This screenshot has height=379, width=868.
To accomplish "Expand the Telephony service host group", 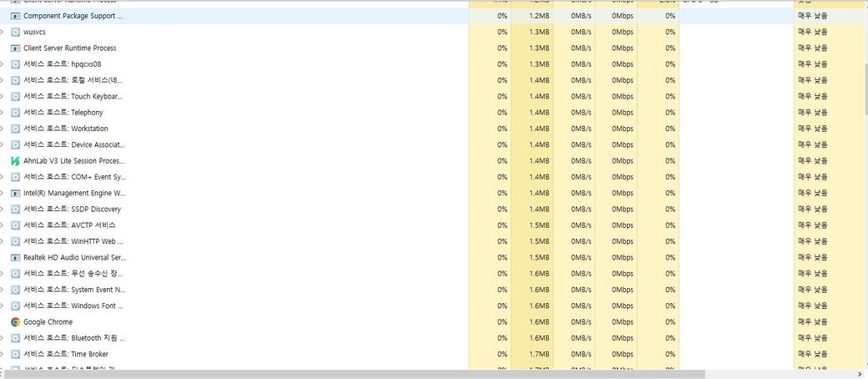I will pyautogui.click(x=3, y=113).
